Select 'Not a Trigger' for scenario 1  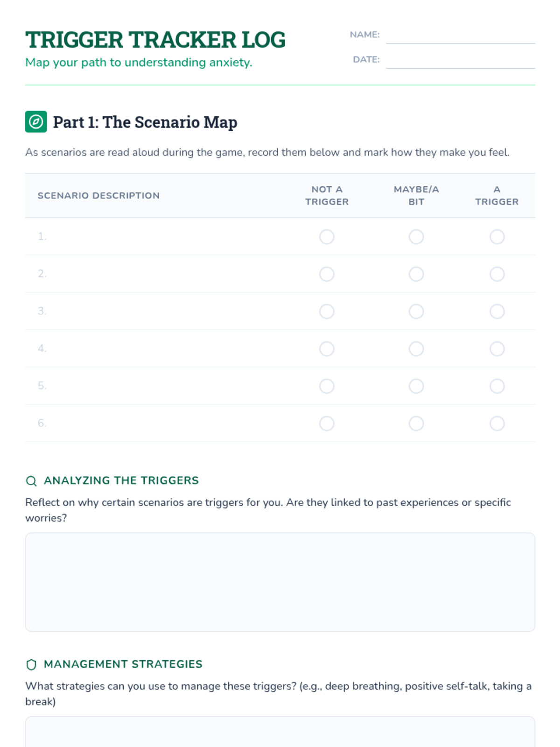point(327,237)
